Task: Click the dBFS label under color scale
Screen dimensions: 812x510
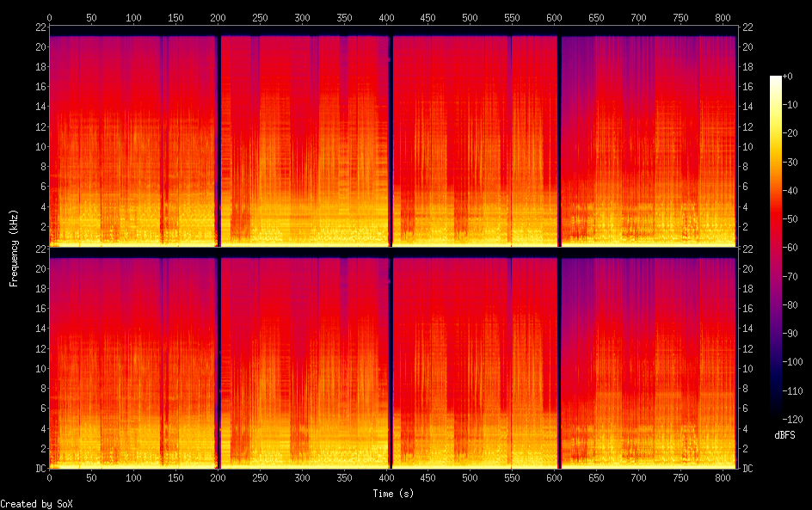Action: (784, 435)
